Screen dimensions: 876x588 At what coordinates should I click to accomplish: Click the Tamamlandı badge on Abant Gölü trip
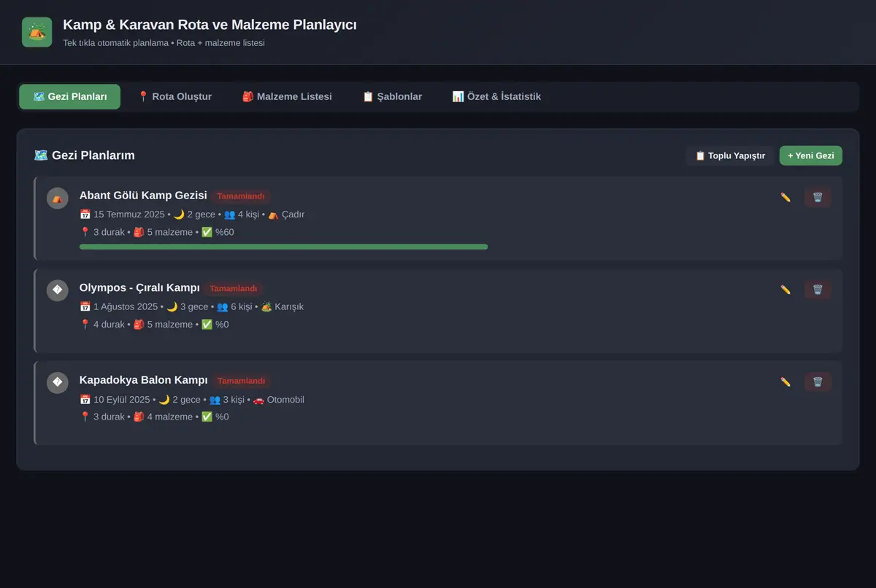point(241,196)
